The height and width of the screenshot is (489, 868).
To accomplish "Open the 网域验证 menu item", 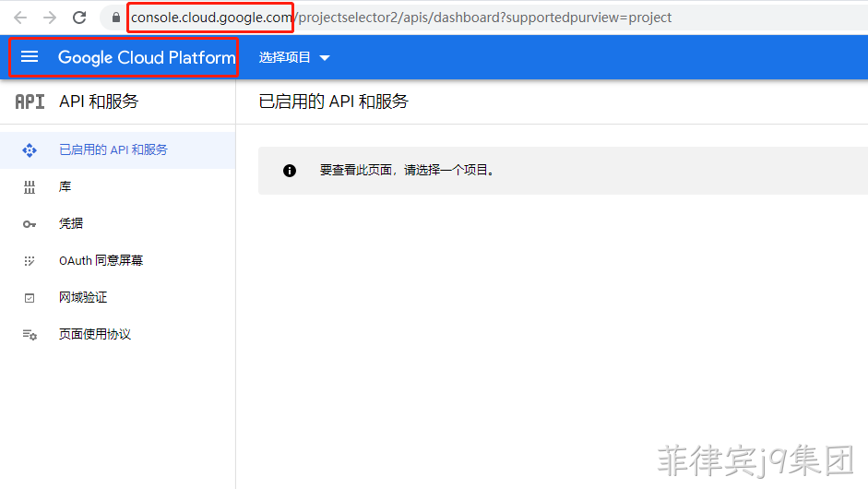I will [117, 297].
